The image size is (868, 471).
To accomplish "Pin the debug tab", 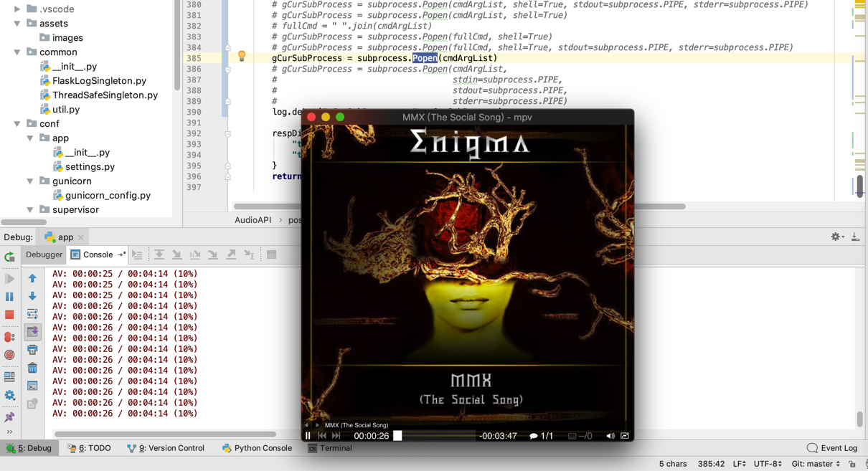I will click(x=9, y=417).
